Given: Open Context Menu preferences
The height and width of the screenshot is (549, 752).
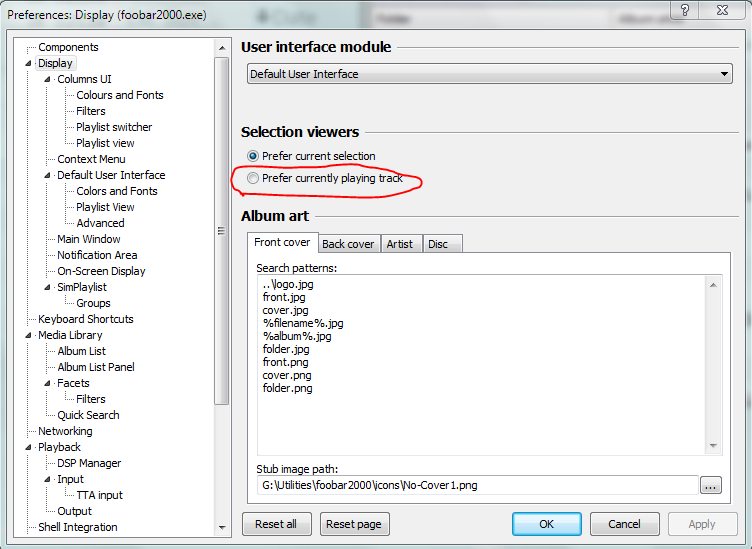Looking at the screenshot, I should point(91,159).
